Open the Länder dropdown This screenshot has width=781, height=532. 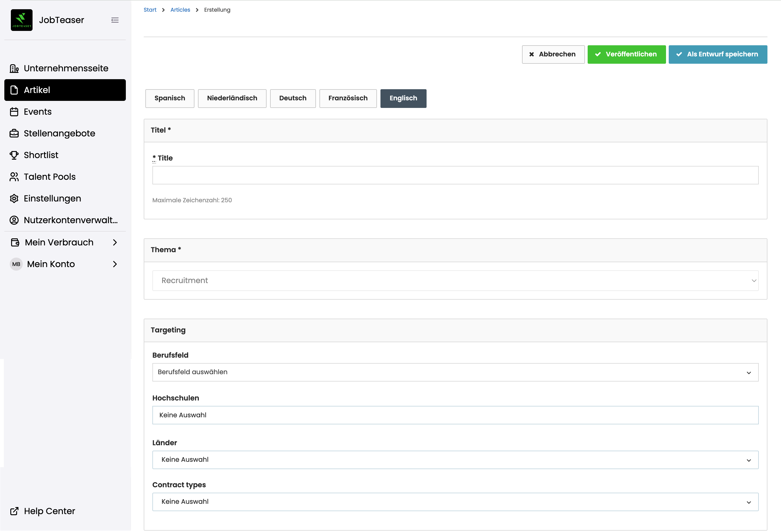point(455,460)
